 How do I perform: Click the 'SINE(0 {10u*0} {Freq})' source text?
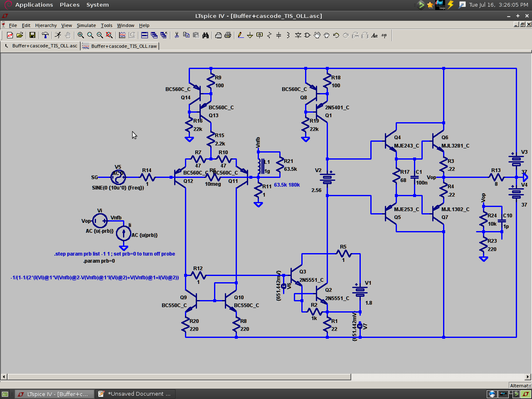click(118, 188)
